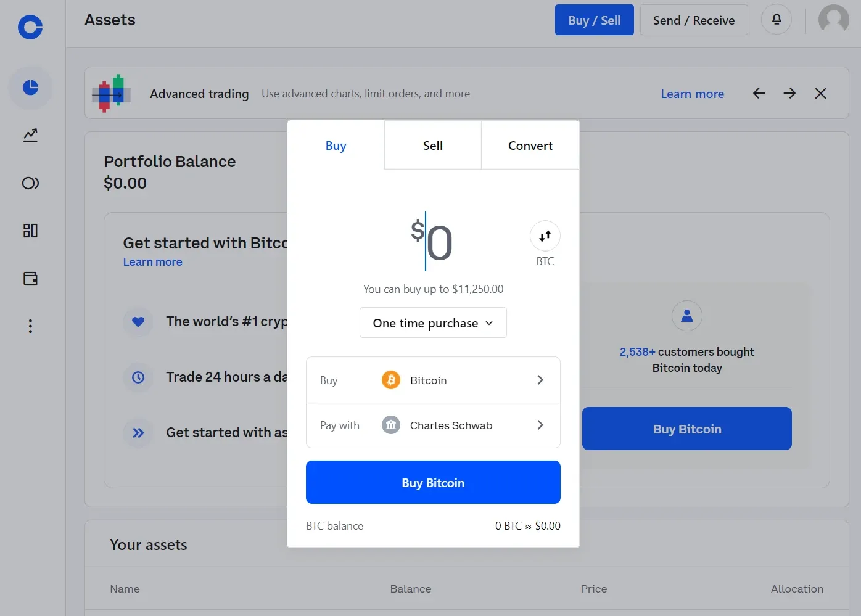Swap USD and BTC input currency

point(545,236)
